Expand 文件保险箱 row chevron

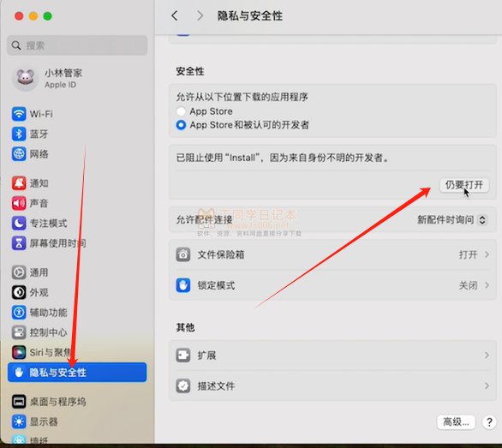pyautogui.click(x=487, y=254)
